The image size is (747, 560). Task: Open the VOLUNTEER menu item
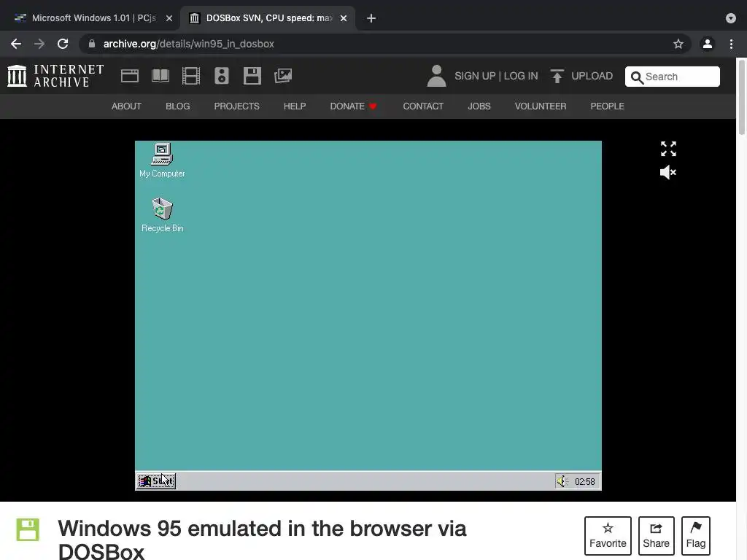(541, 106)
